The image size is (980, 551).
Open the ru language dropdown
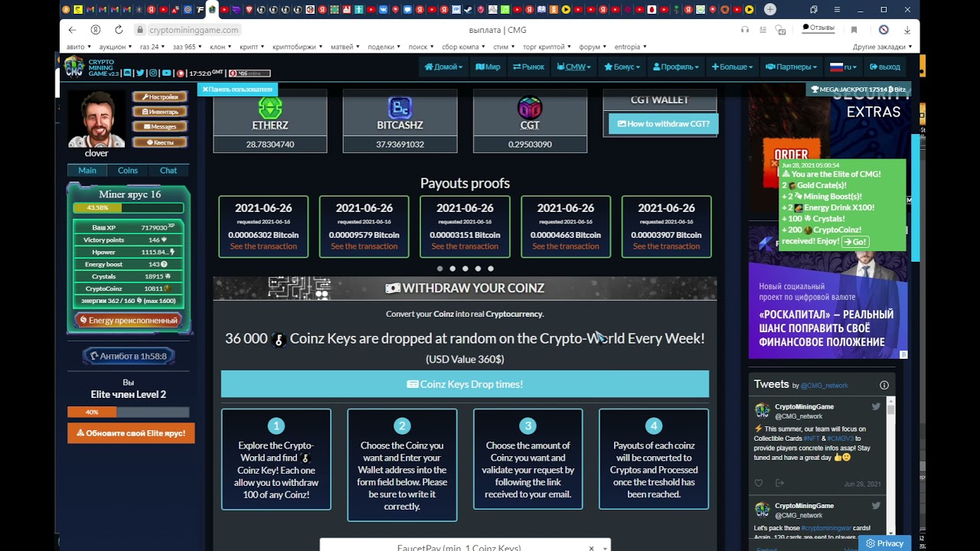point(843,67)
